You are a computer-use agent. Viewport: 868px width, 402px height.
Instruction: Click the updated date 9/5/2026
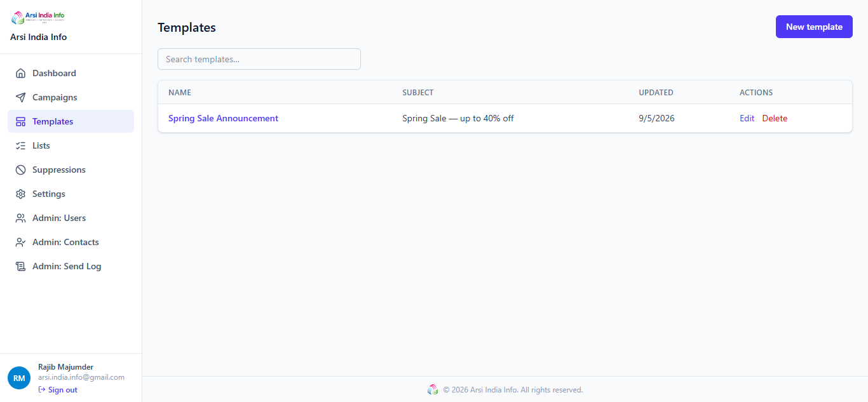656,118
